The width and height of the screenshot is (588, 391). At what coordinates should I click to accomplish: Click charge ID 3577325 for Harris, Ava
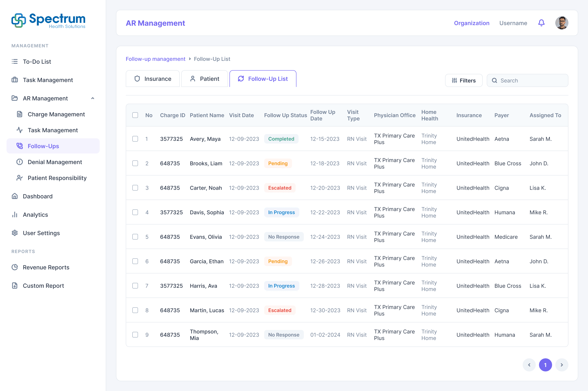(x=171, y=286)
